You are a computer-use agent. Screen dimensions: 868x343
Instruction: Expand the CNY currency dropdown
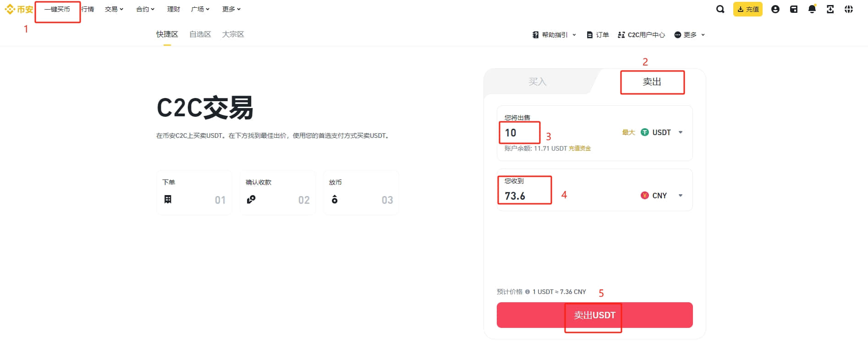[x=662, y=196]
